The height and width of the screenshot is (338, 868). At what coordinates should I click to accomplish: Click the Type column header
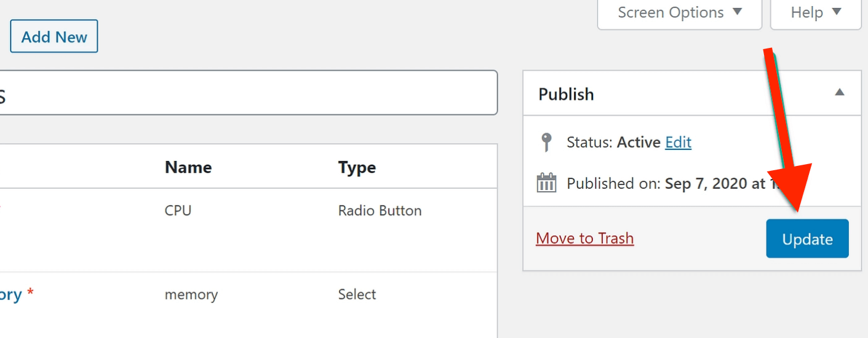click(x=357, y=168)
